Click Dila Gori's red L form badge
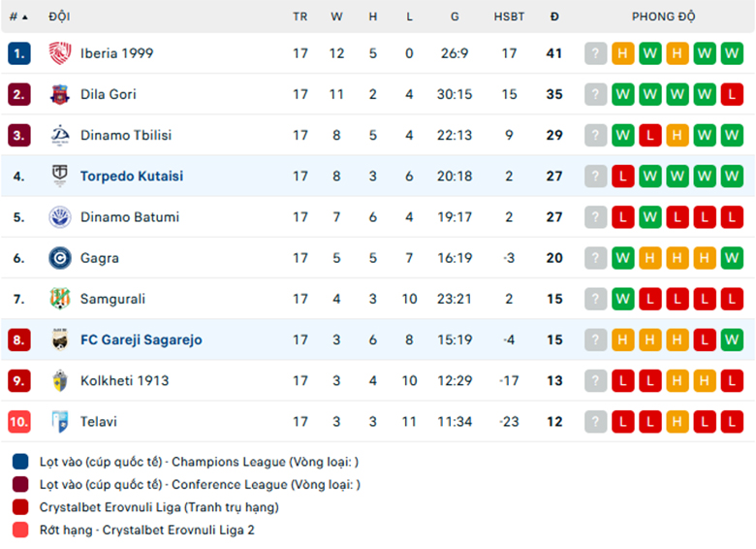Image resolution: width=756 pixels, height=549 pixels. tap(732, 94)
